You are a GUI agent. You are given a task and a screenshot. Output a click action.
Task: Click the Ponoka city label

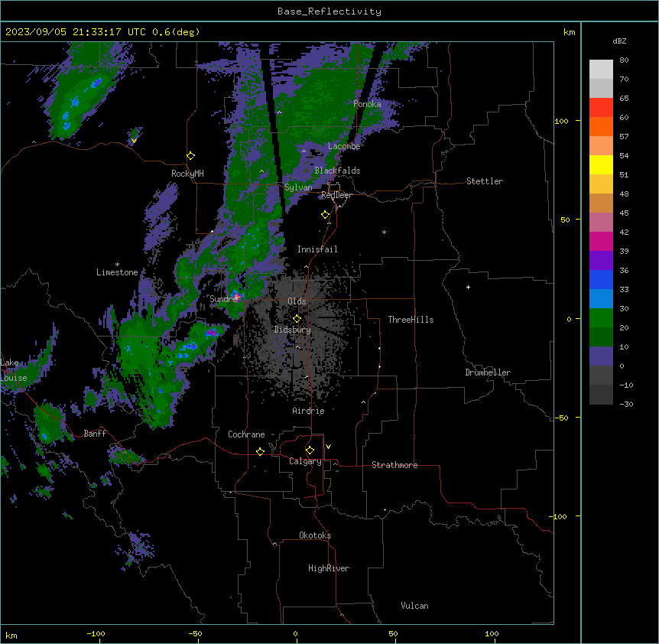[x=367, y=104]
